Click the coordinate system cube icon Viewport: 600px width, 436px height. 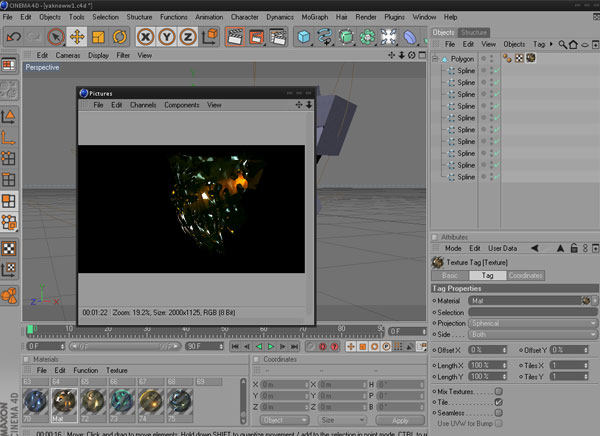(x=210, y=37)
